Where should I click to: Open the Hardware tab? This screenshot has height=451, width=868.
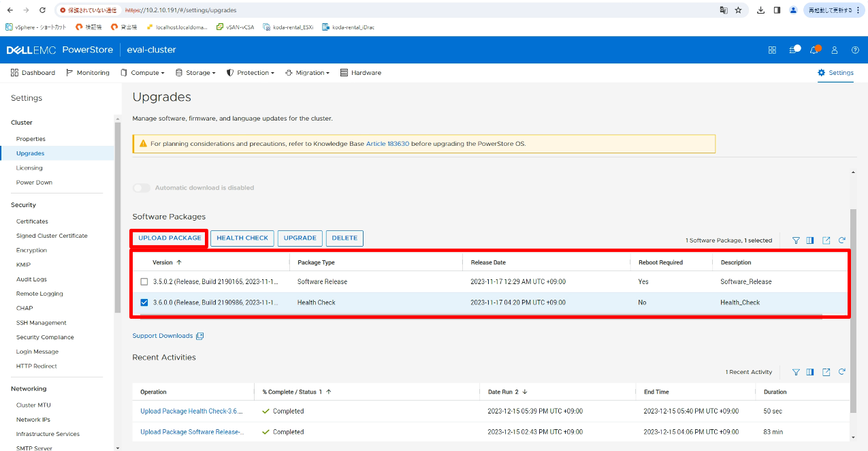coord(361,73)
